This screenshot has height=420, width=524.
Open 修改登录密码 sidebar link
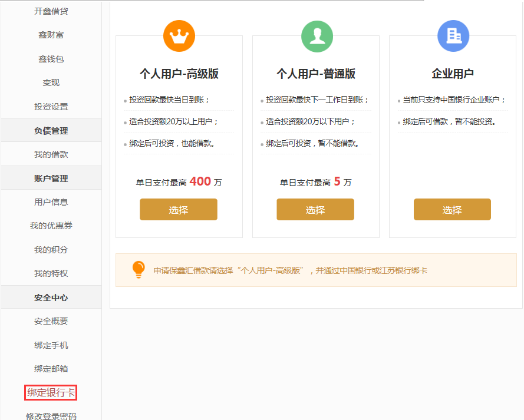click(51, 416)
